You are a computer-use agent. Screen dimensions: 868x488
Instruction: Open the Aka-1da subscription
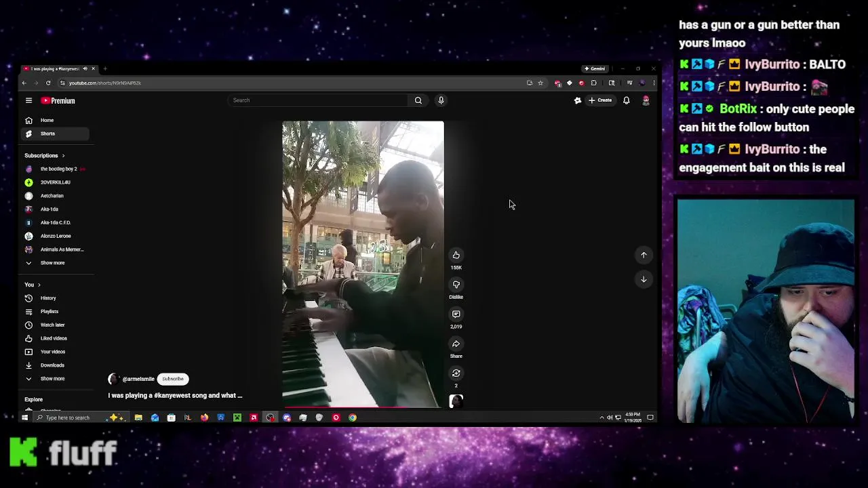[56, 209]
